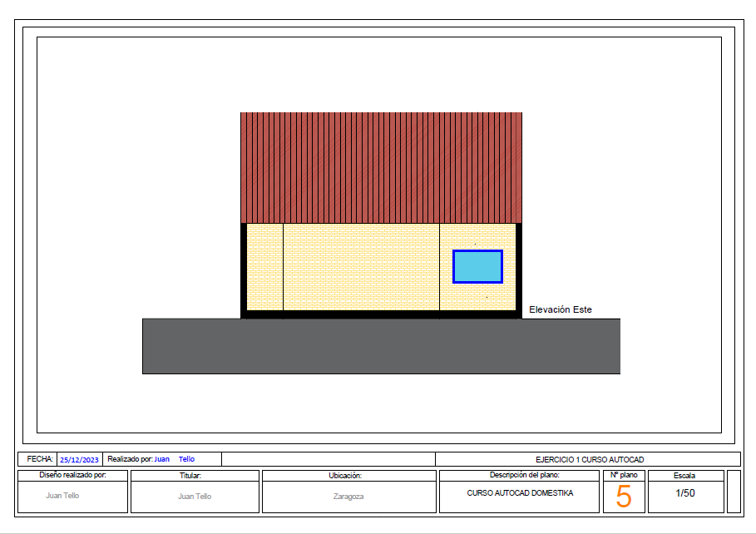Click the "Nº plano" header
The height and width of the screenshot is (534, 756).
click(x=624, y=475)
